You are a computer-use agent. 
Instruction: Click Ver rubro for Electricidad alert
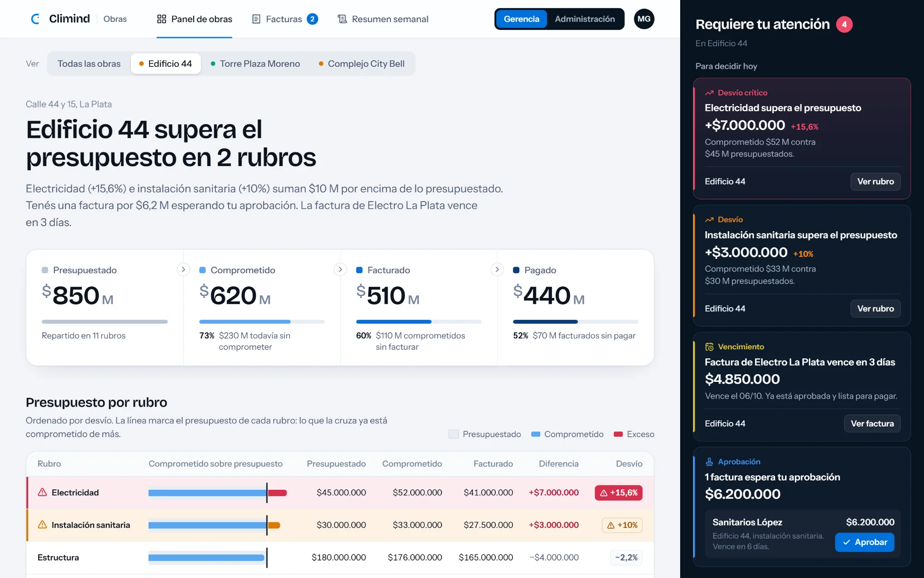point(875,182)
